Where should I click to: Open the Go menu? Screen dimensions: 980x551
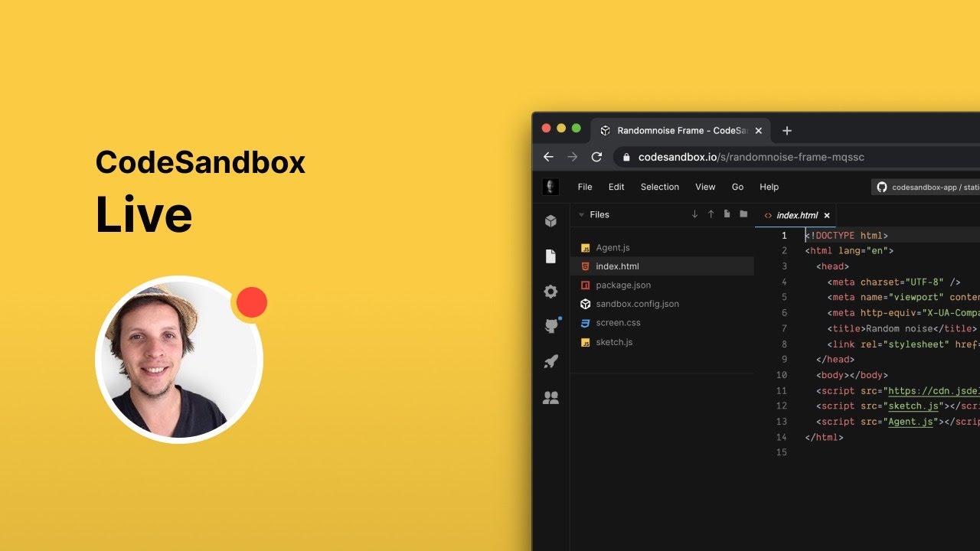pos(738,187)
